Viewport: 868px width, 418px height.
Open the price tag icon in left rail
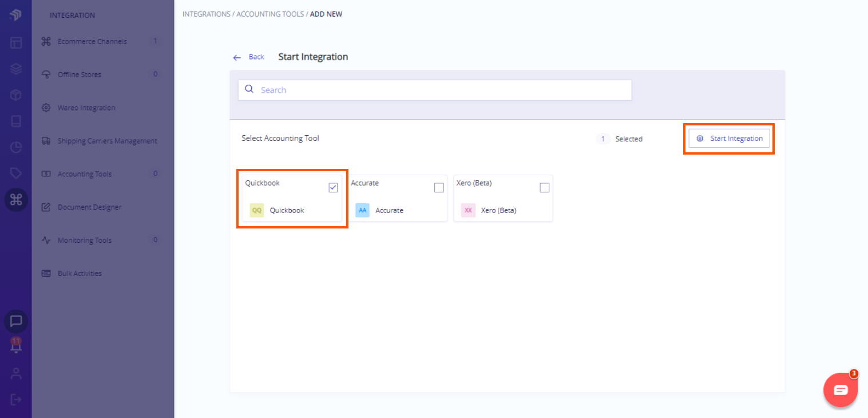(15, 173)
